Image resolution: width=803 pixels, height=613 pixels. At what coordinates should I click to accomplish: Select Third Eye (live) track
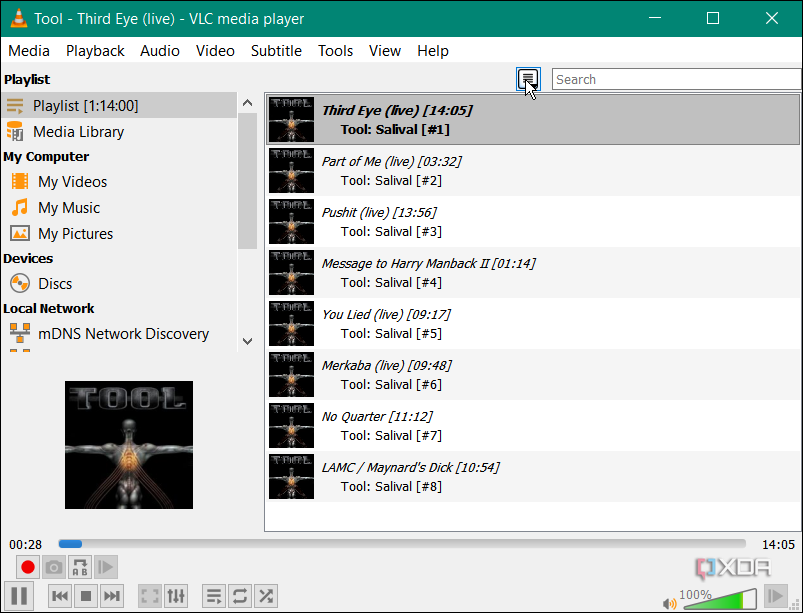click(x=533, y=119)
